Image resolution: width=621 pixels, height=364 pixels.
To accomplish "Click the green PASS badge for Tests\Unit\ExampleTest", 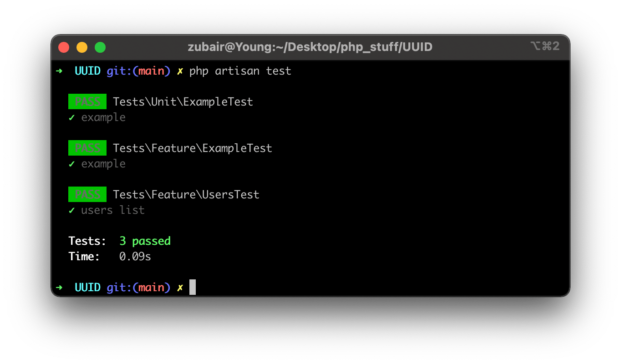I will click(x=87, y=101).
